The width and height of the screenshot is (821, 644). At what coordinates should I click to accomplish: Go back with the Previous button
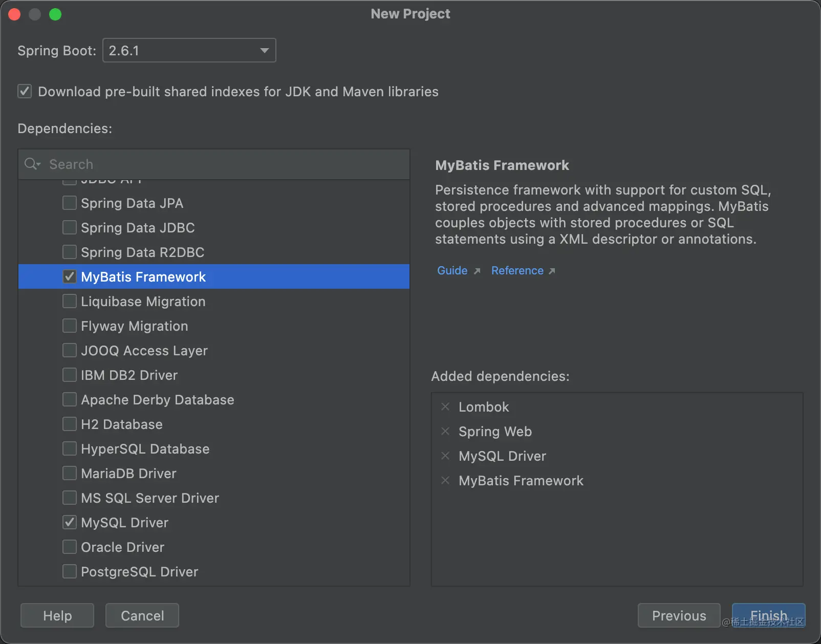(x=679, y=615)
